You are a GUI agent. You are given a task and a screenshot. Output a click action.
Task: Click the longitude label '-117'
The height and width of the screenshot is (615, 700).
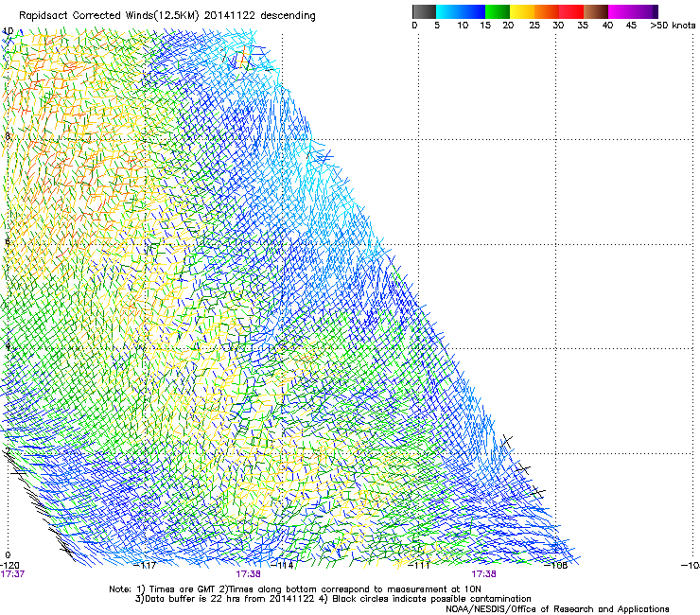click(x=145, y=566)
